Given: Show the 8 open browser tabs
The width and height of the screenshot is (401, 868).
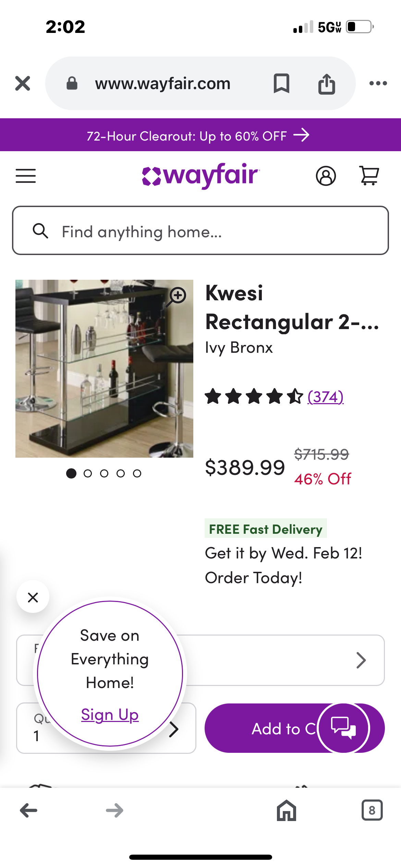Looking at the screenshot, I should (x=372, y=810).
